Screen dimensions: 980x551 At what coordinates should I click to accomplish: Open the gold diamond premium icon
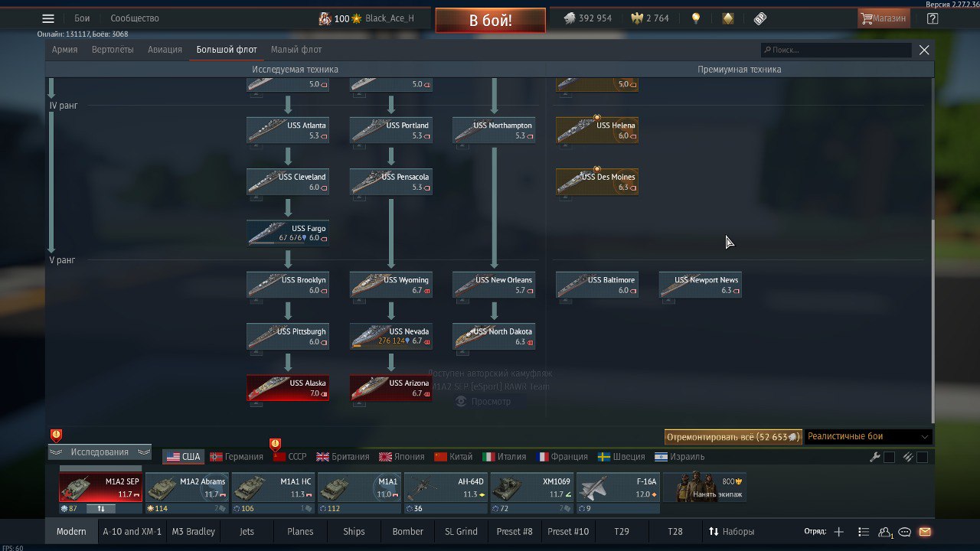click(728, 18)
